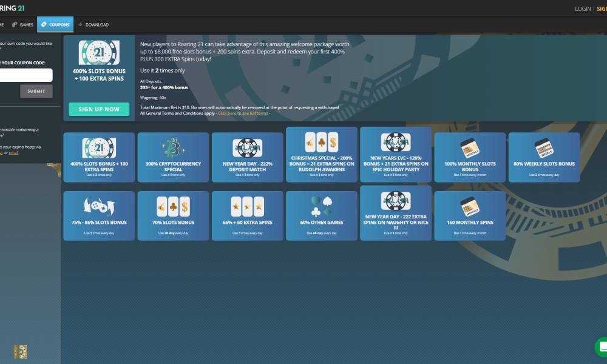Click the 'Wagering: 40x' text in the banner

[x=153, y=98]
